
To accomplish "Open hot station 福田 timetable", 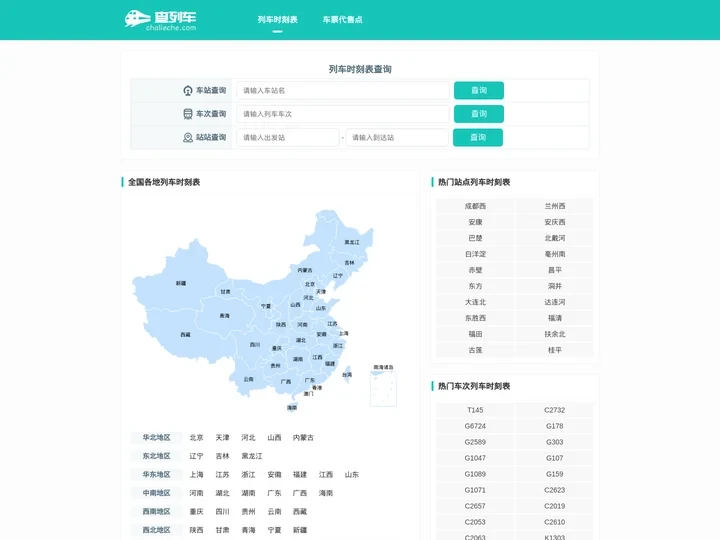I will [475, 334].
